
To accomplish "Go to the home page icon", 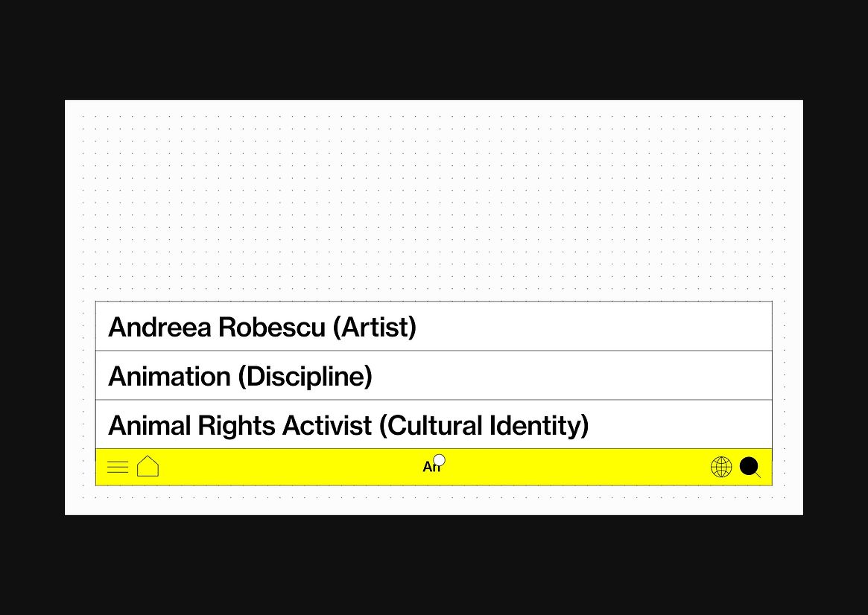I will point(148,467).
